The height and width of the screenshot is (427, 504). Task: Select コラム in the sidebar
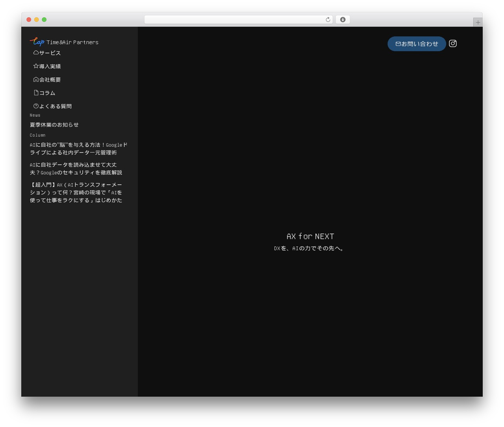click(x=44, y=93)
